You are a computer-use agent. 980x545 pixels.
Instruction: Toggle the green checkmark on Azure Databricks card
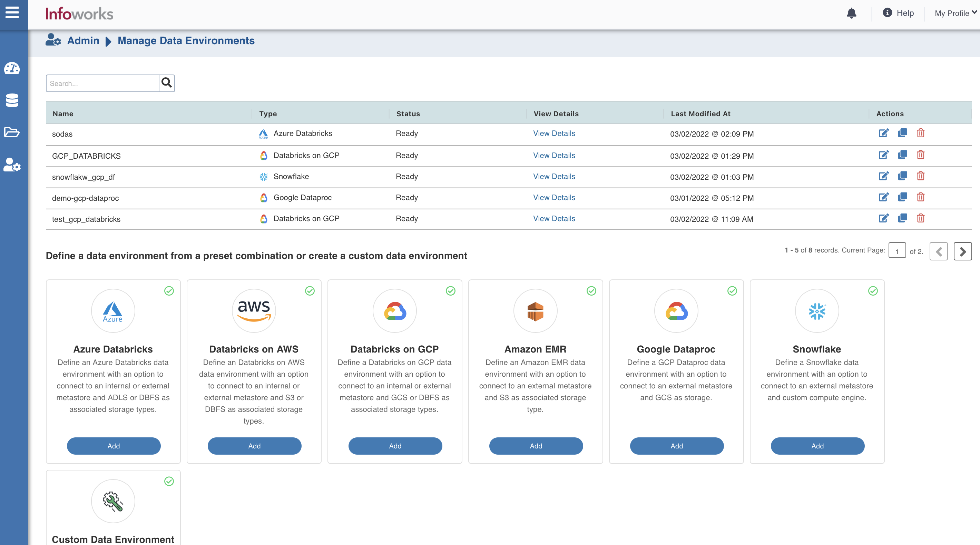169,291
